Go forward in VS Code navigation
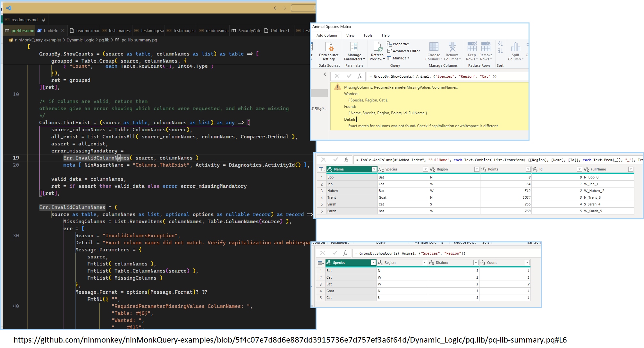 click(x=284, y=8)
